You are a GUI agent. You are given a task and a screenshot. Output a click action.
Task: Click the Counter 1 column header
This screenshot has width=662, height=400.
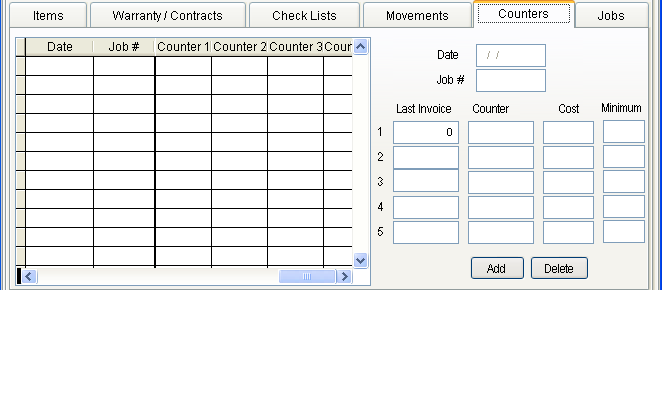point(183,47)
